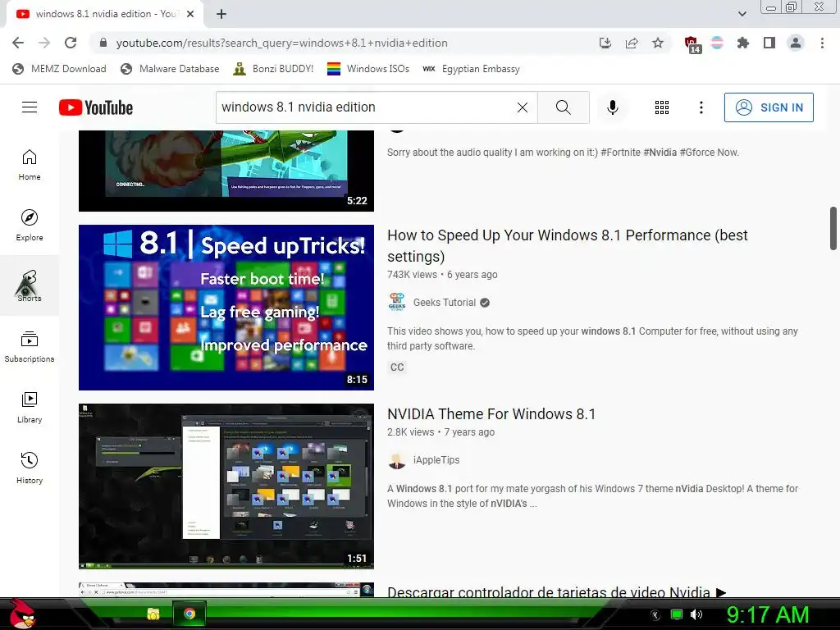The height and width of the screenshot is (630, 840).
Task: Open the NVIDIA theme video thumbnail
Action: tap(226, 486)
